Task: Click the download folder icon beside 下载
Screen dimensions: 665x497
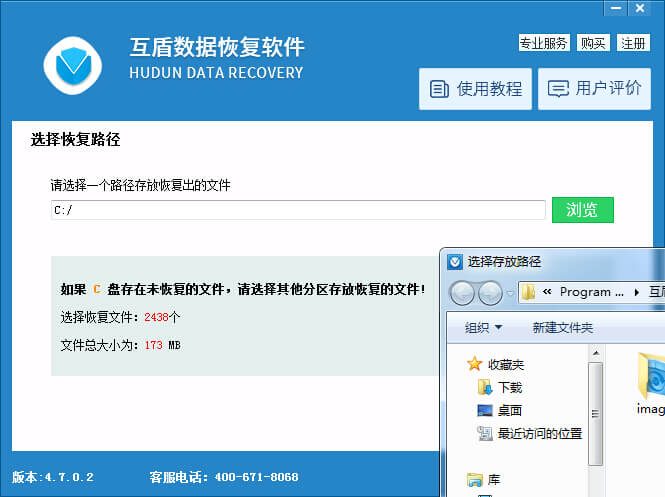Action: pos(485,387)
